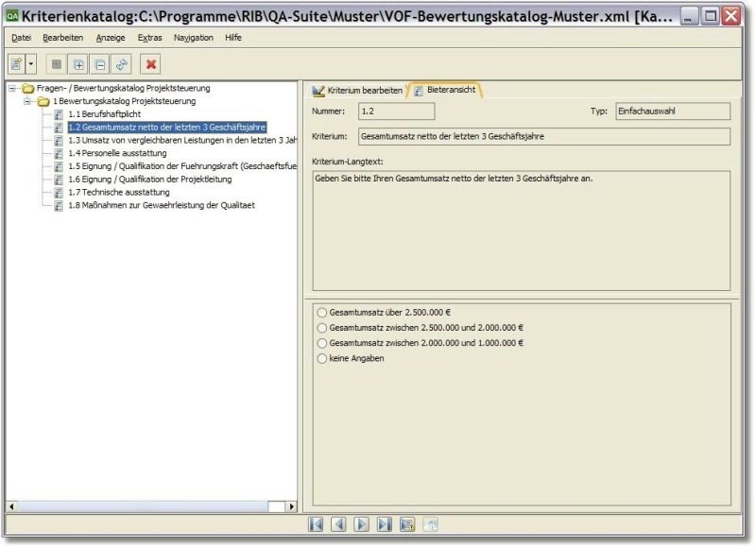The height and width of the screenshot is (548, 756).
Task: Open the Navigation menu
Action: coord(194,38)
